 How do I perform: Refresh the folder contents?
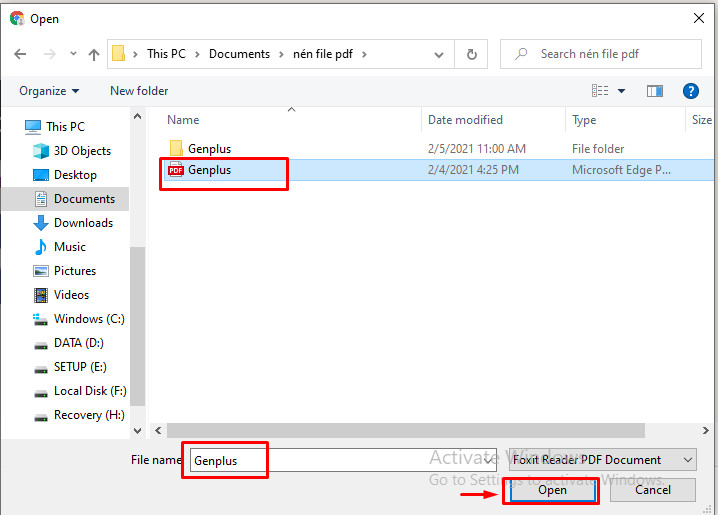tap(471, 54)
